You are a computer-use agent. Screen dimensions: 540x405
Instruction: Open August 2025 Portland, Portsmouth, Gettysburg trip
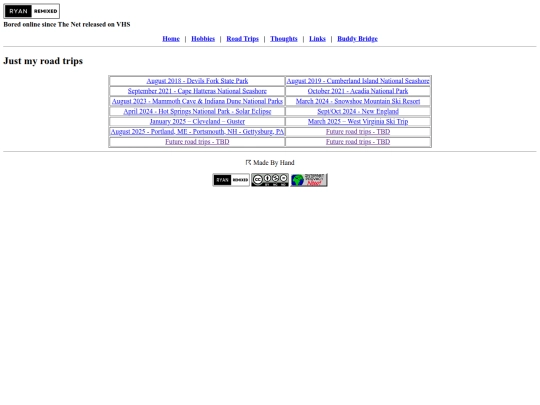(x=197, y=132)
